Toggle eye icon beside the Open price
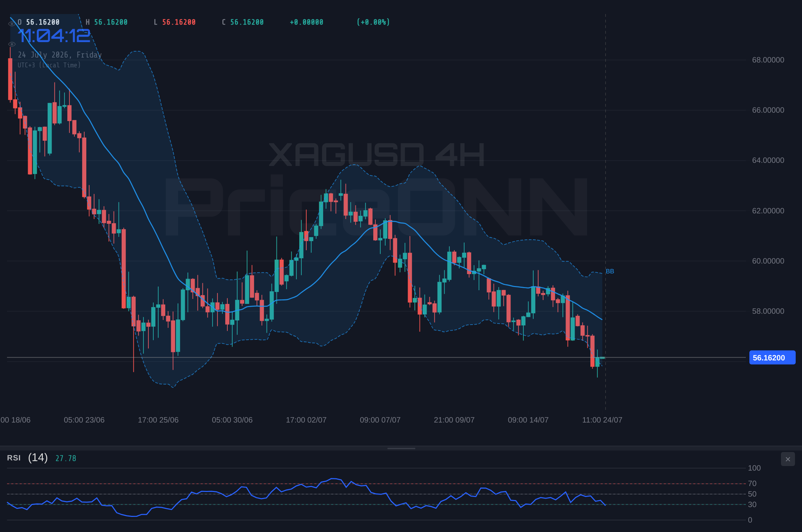Image resolution: width=802 pixels, height=532 pixels. [x=12, y=24]
